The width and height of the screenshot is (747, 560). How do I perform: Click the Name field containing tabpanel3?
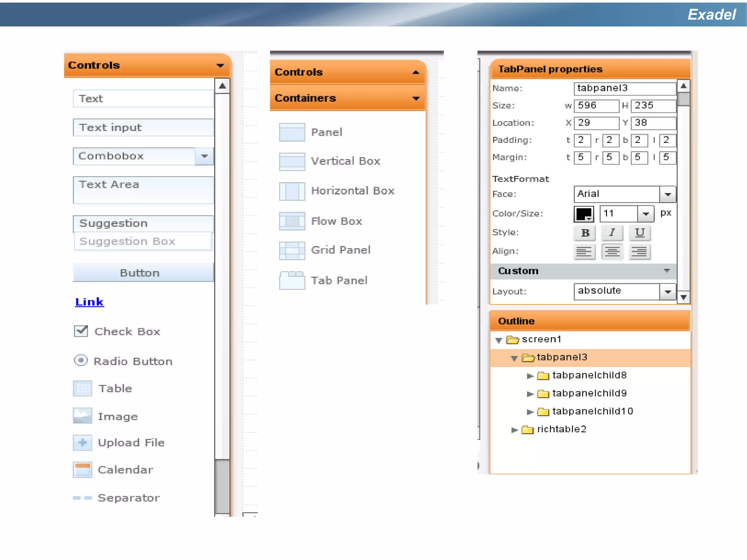[x=624, y=88]
